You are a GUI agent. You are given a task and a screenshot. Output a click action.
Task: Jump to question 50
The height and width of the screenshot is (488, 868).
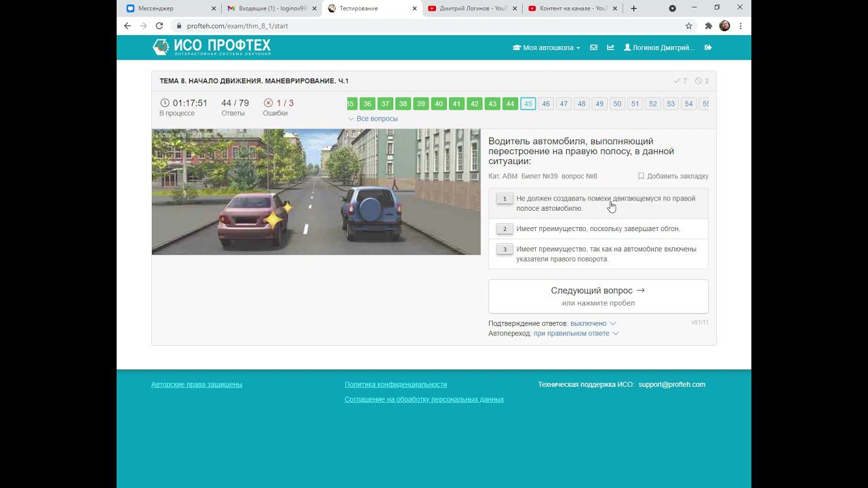point(617,104)
